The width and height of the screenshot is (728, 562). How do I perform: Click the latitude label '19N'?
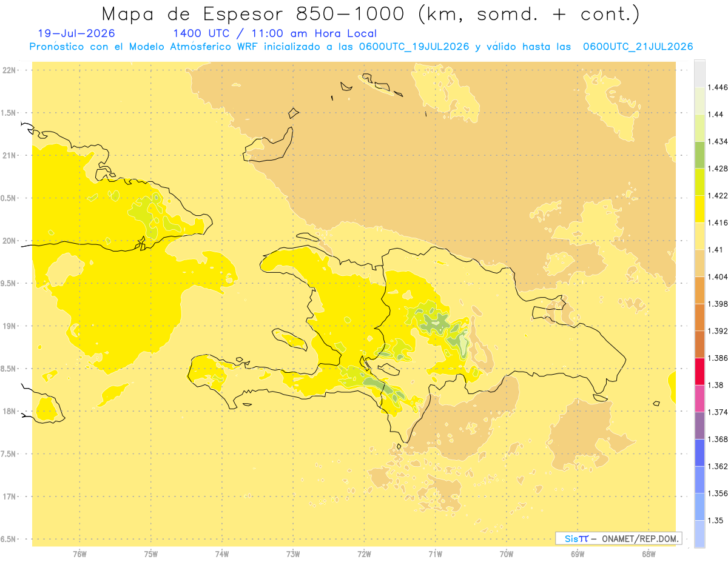point(9,326)
